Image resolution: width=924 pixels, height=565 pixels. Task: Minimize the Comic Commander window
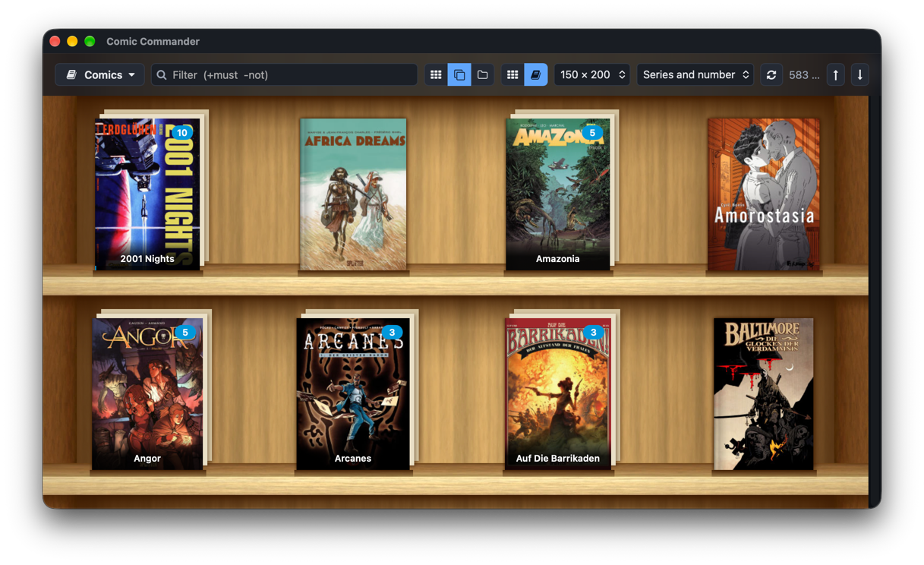tap(72, 41)
